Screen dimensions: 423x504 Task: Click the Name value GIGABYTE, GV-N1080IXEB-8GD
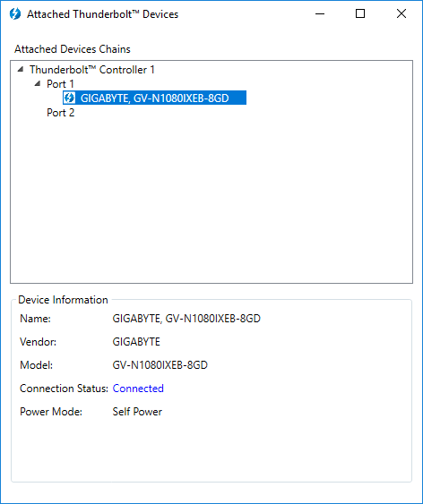[186, 319]
